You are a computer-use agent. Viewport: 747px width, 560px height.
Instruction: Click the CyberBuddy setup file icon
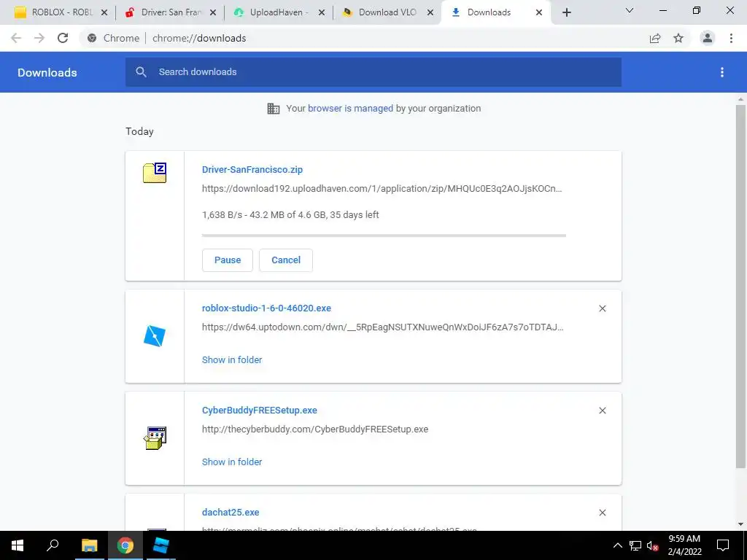click(x=155, y=438)
